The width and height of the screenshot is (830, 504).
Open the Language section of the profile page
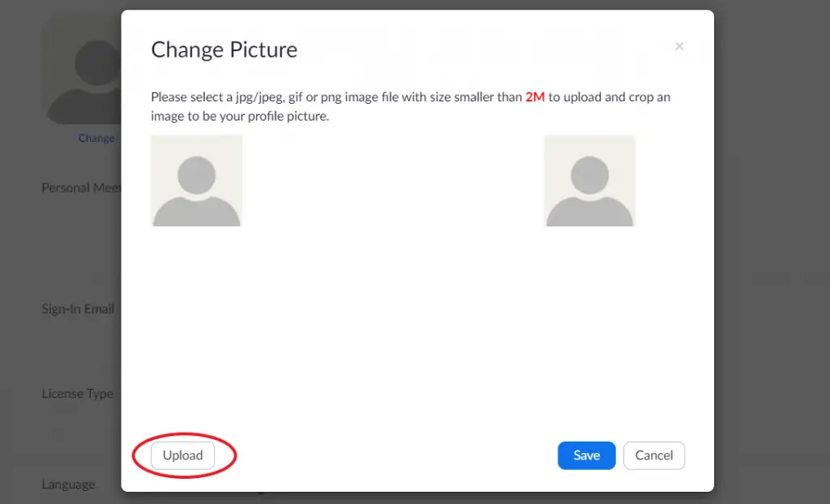coord(68,484)
